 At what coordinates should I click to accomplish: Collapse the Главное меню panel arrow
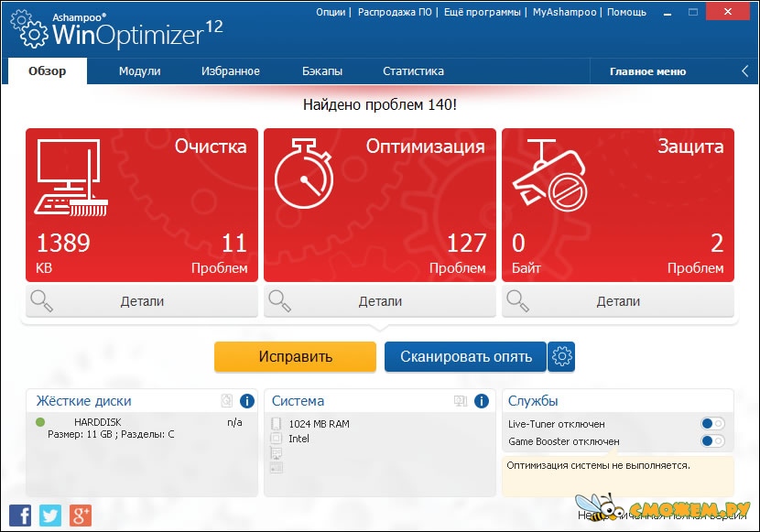coord(745,71)
